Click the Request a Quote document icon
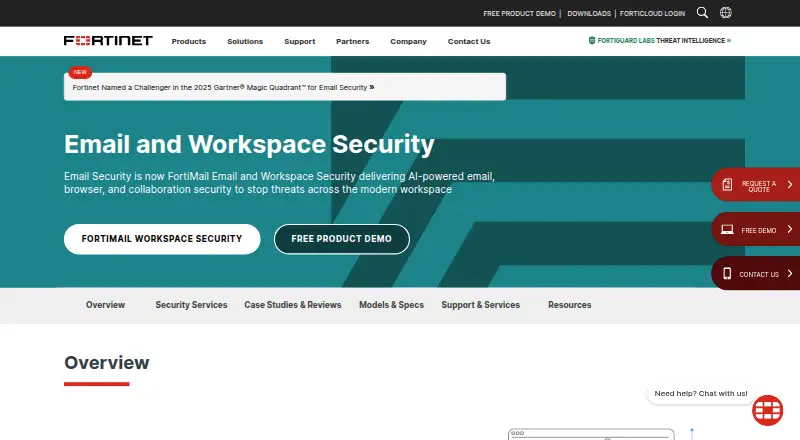The height and width of the screenshot is (440, 800). [x=727, y=184]
